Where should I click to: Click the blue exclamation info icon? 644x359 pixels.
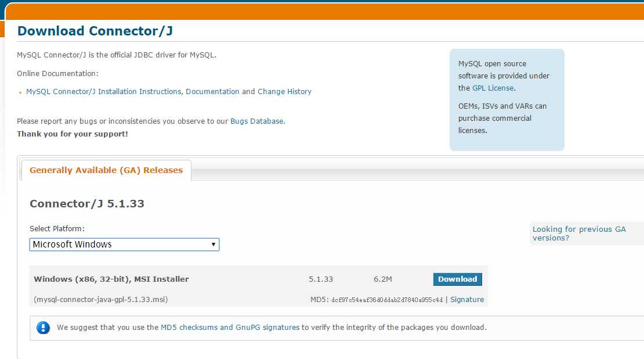43,328
